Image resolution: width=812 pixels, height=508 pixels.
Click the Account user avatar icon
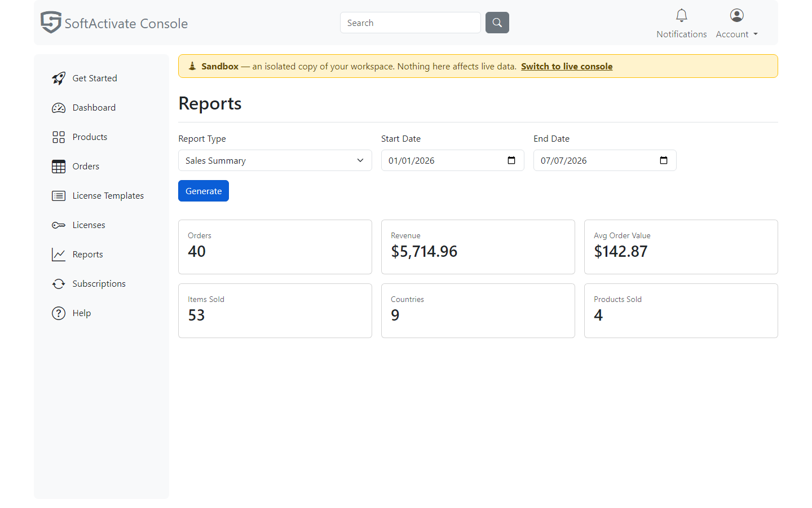pyautogui.click(x=736, y=15)
